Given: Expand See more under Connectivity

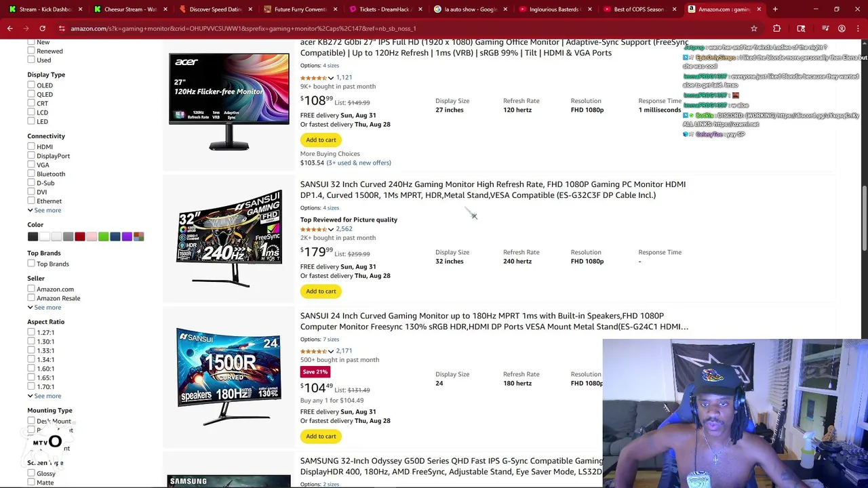Looking at the screenshot, I should [x=44, y=210].
